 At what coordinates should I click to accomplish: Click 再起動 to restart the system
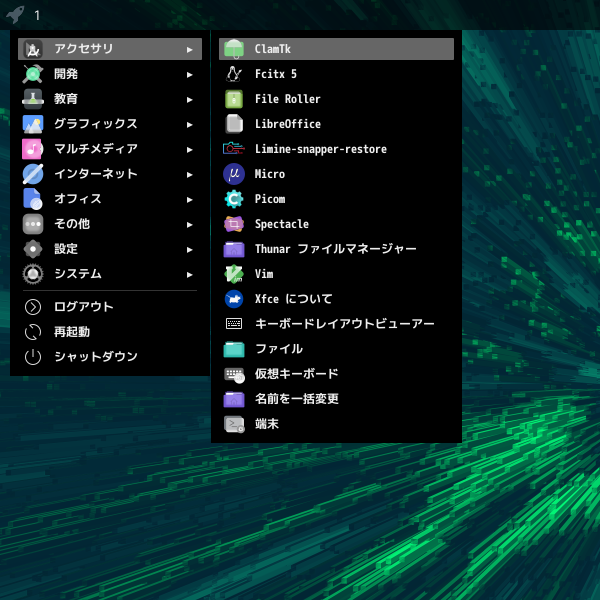point(72,332)
